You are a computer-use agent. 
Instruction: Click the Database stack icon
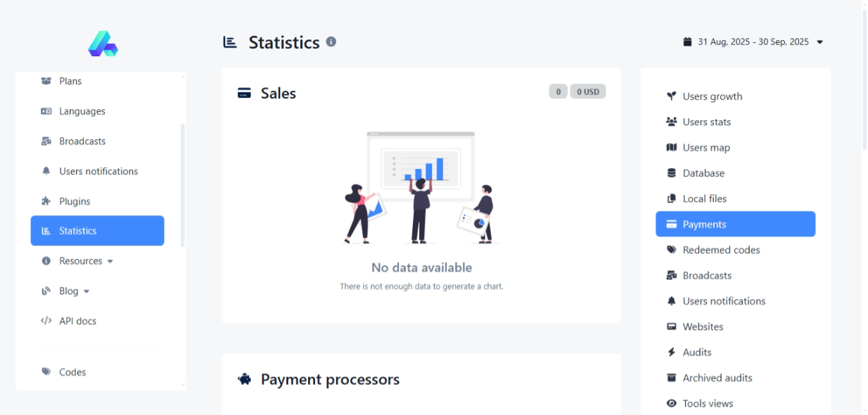click(671, 173)
